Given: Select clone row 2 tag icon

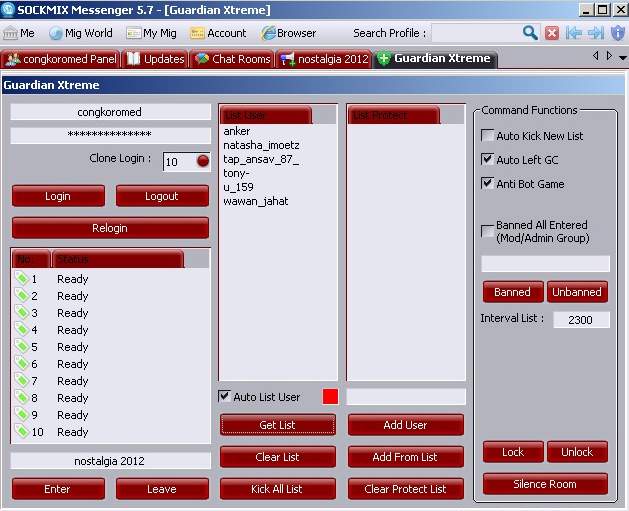Looking at the screenshot, I should pyautogui.click(x=22, y=295).
